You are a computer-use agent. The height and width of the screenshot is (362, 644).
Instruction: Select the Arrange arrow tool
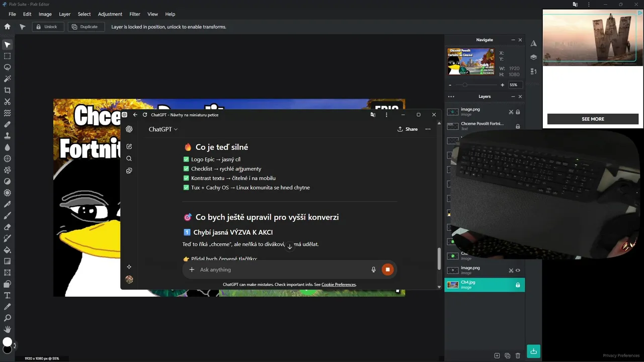pos(8,45)
